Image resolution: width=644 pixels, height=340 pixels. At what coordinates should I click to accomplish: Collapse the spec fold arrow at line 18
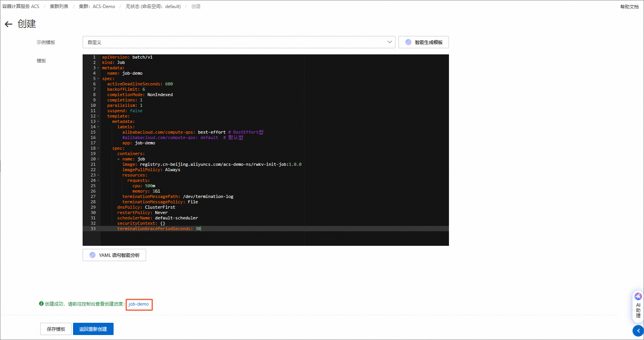[98, 148]
